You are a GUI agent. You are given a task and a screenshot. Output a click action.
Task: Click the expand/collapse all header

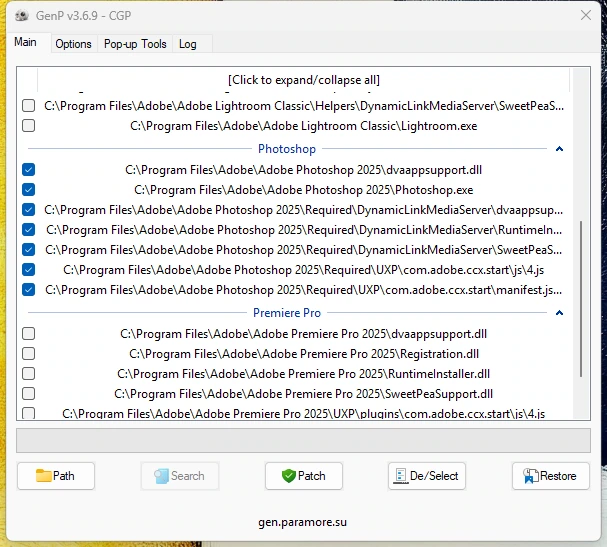coord(304,80)
